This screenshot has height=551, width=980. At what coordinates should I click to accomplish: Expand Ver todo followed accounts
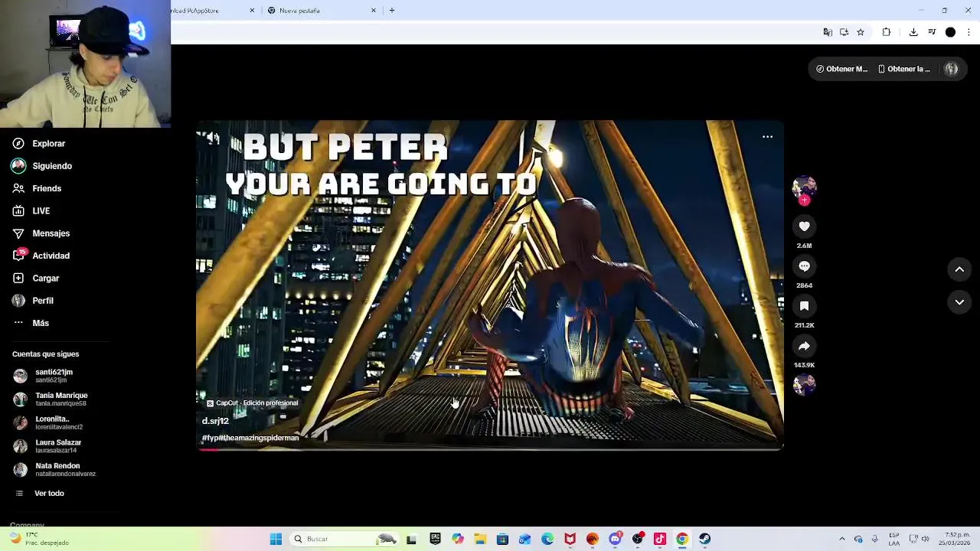pos(40,494)
